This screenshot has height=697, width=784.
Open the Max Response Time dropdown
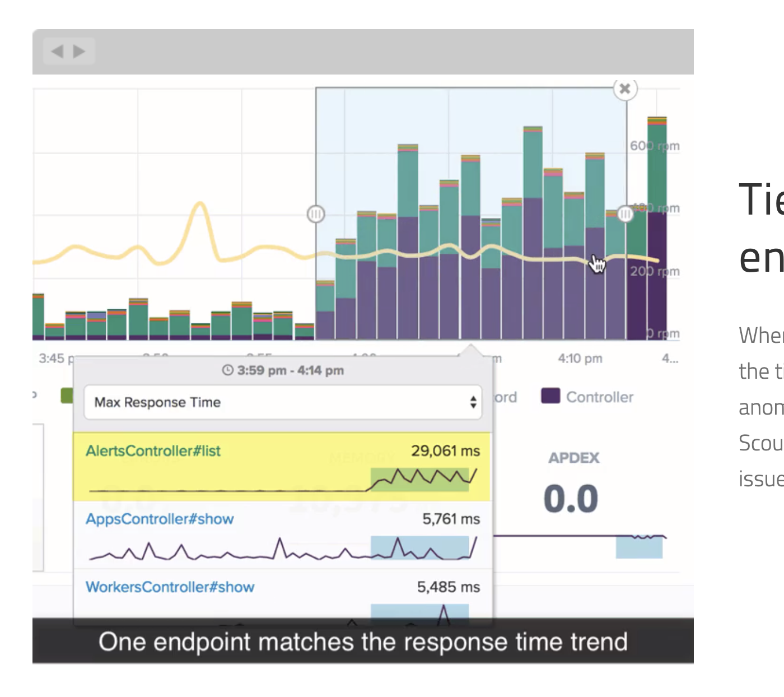point(280,402)
